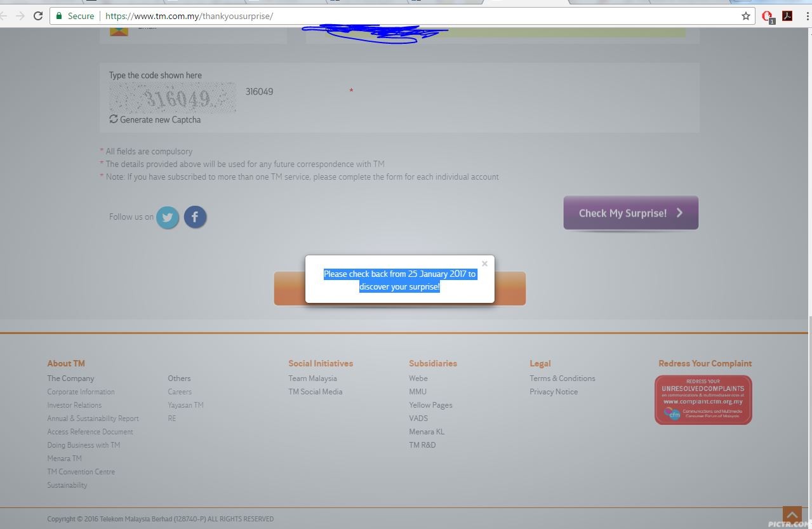Screen dimensions: 812x529
Task: Open the Team Malaysia link
Action: 312,378
